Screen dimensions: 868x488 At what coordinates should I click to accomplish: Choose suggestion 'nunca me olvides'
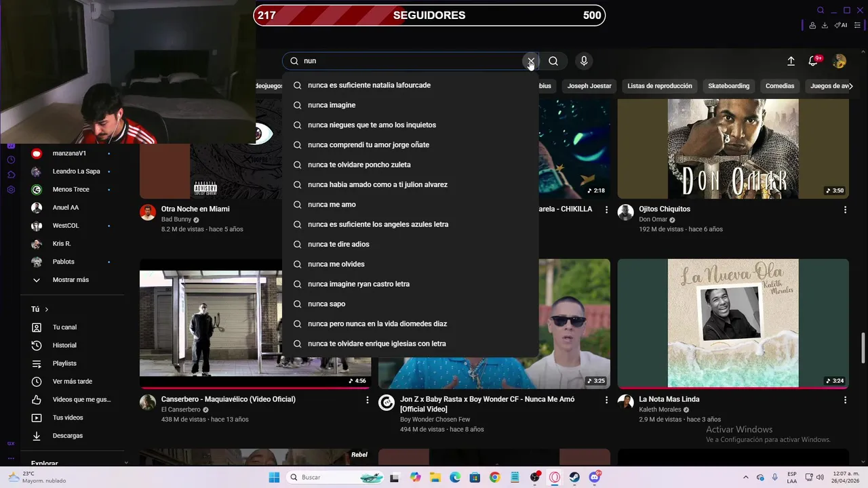click(x=410, y=264)
